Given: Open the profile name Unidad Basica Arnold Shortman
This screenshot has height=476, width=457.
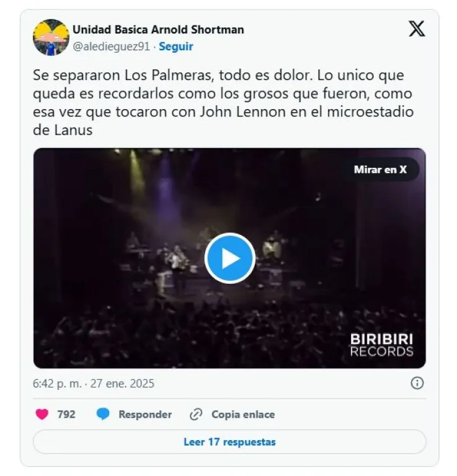Looking at the screenshot, I should click(158, 30).
